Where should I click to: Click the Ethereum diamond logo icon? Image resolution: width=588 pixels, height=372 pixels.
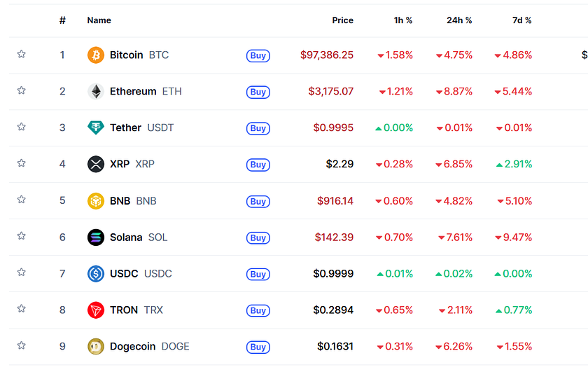tap(96, 92)
